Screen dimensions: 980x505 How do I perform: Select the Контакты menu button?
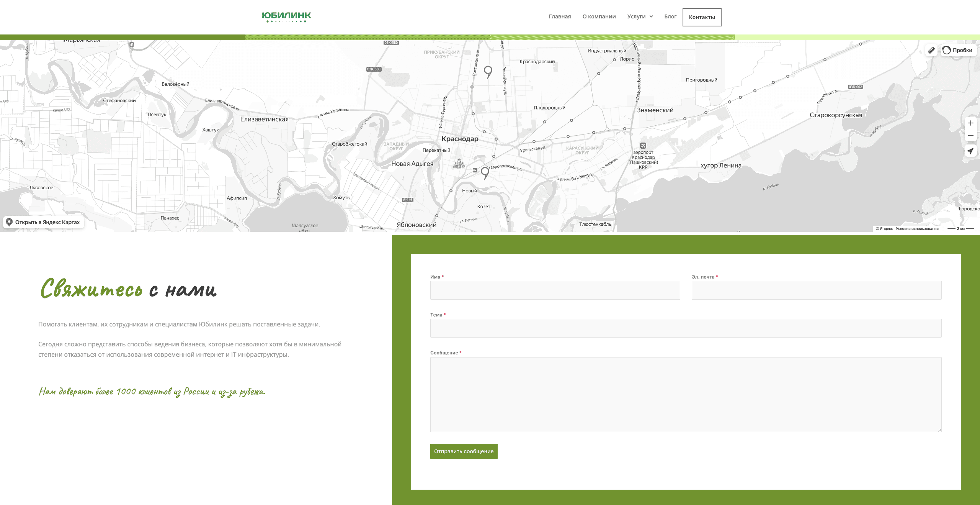pyautogui.click(x=702, y=17)
